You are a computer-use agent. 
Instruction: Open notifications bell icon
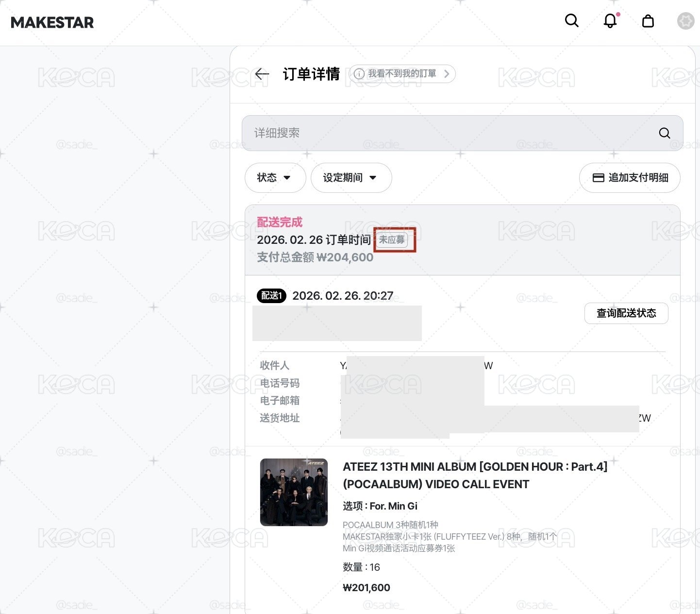point(610,20)
